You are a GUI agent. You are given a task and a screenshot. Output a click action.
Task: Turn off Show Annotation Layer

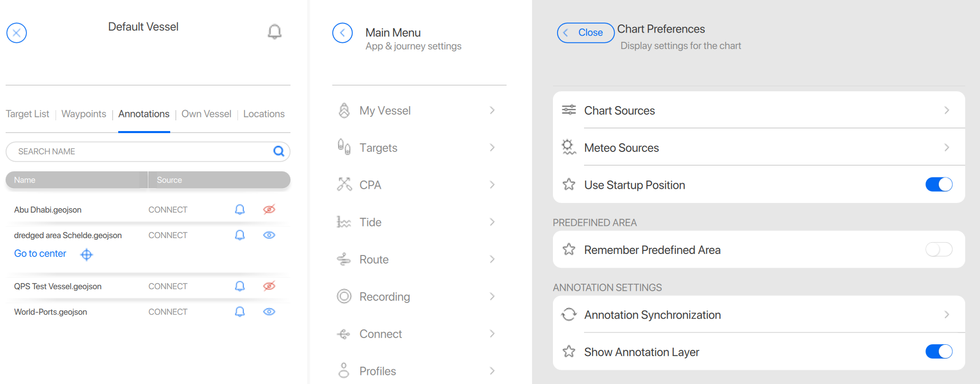[x=938, y=351]
